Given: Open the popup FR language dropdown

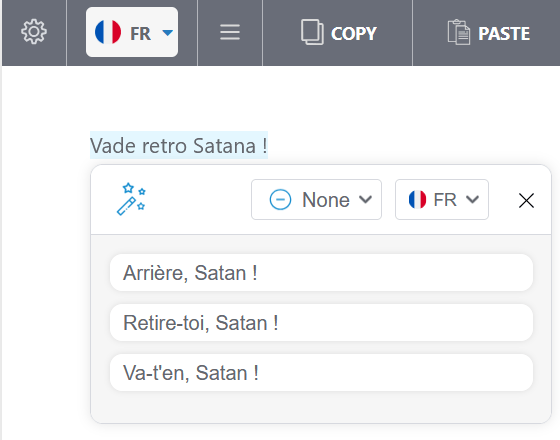Looking at the screenshot, I should [442, 200].
